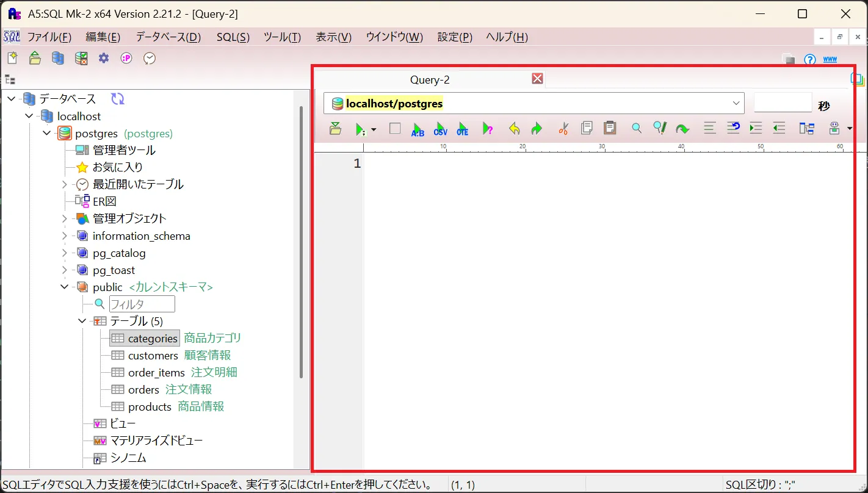Open the ウインドウ(W) menu
868x493 pixels.
point(394,37)
